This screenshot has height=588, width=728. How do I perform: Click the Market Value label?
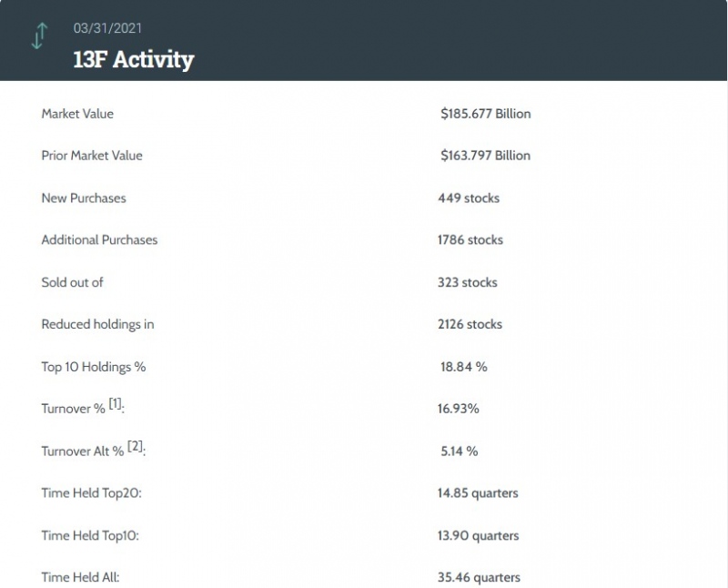pos(77,114)
